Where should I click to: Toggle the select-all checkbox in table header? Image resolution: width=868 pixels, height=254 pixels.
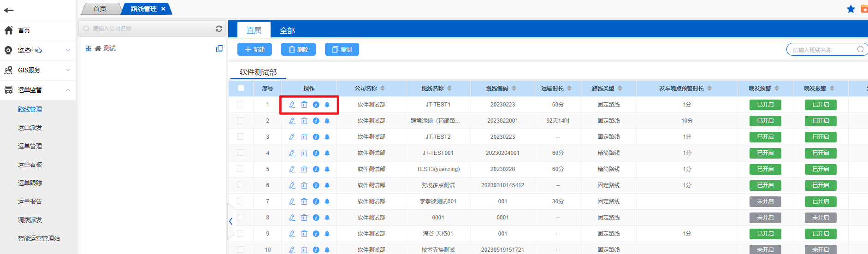click(x=241, y=88)
